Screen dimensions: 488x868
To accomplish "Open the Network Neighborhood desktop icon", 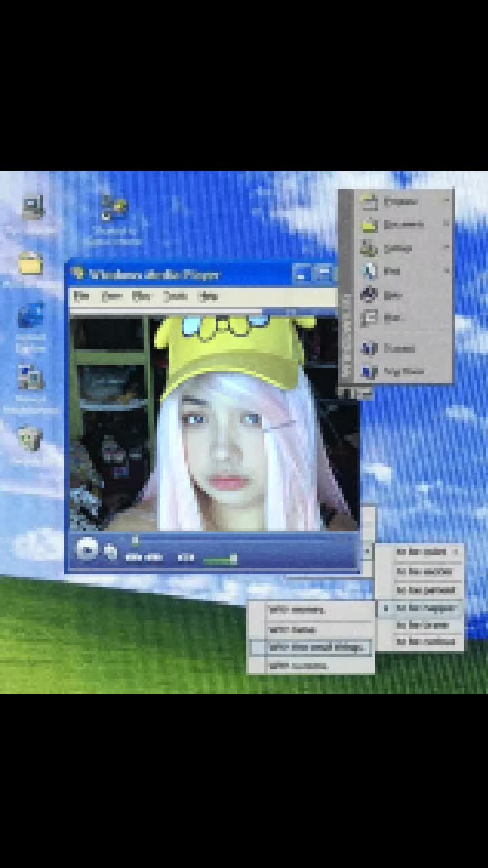I will (30, 378).
